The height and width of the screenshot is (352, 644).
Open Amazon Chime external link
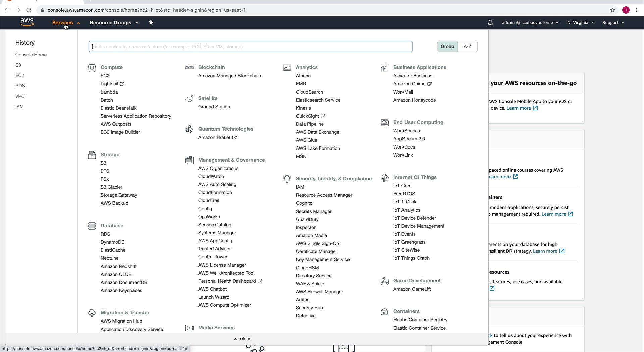(412, 84)
